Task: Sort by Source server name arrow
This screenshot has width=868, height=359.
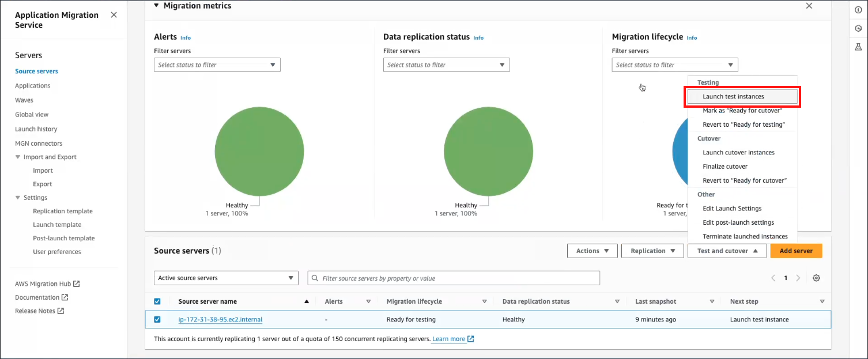Action: click(x=307, y=301)
